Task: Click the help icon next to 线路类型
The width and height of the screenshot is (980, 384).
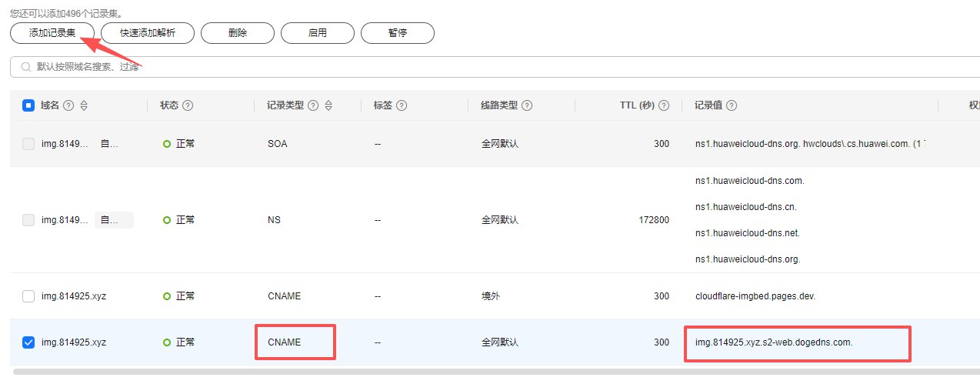Action: 527,106
